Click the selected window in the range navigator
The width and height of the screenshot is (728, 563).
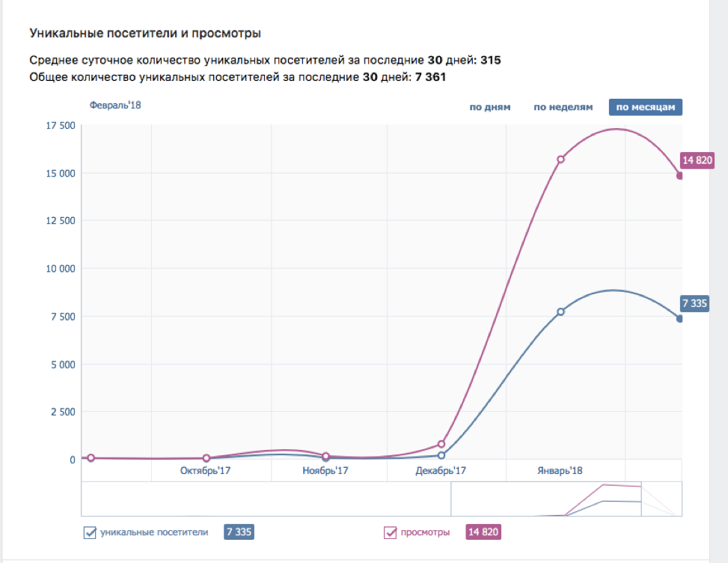click(566, 499)
